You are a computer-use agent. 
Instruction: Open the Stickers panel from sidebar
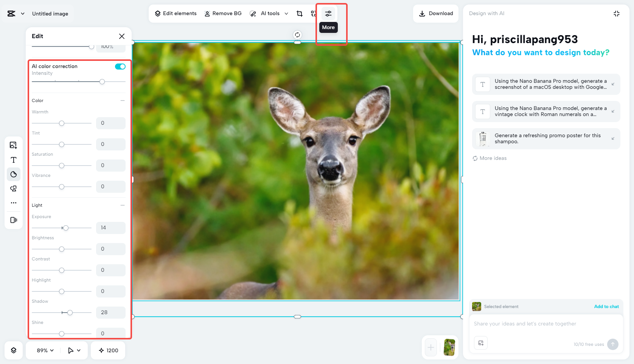[x=13, y=174]
